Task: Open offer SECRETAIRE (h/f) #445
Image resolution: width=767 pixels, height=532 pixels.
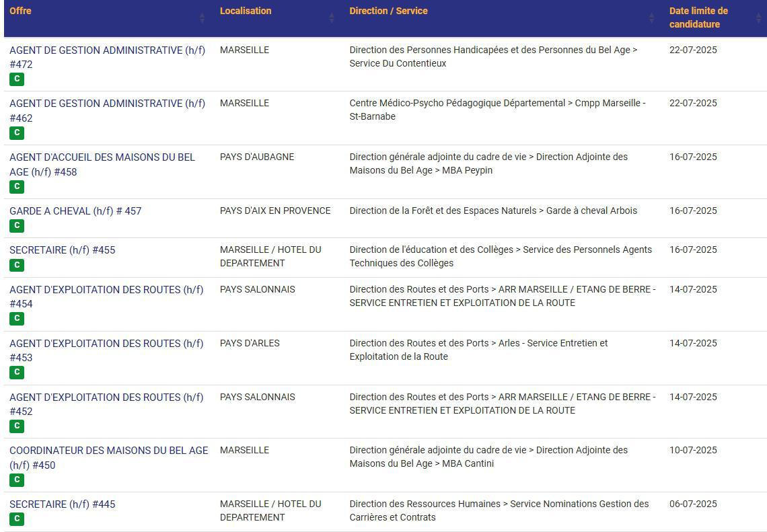Action: (63, 504)
